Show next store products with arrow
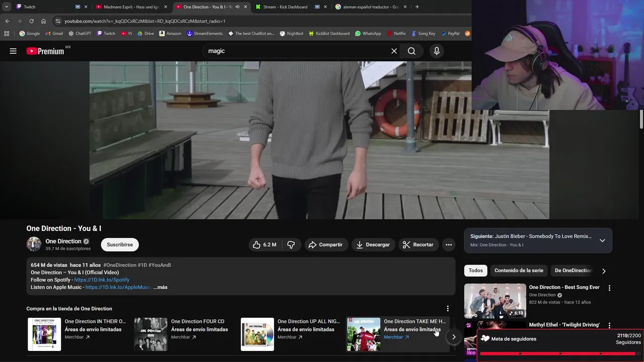 pos(453,337)
